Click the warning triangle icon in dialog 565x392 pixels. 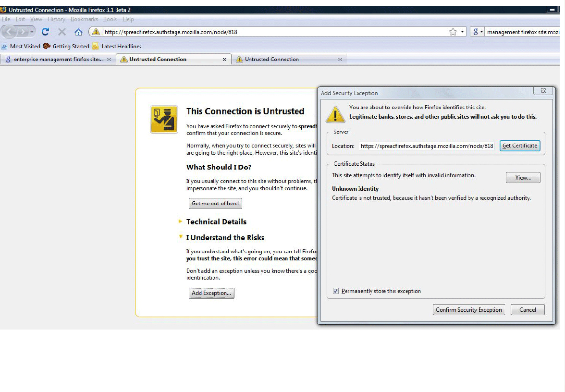click(335, 114)
